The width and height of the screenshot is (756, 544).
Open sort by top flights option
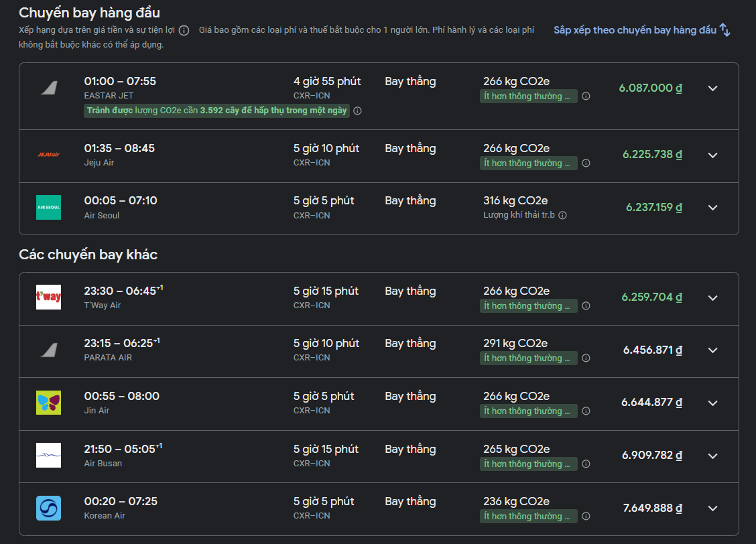pos(641,30)
